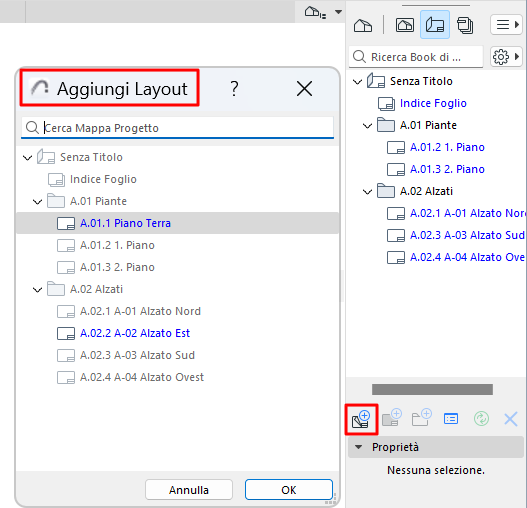Select Senza Titolo root in Navigator

[421, 81]
